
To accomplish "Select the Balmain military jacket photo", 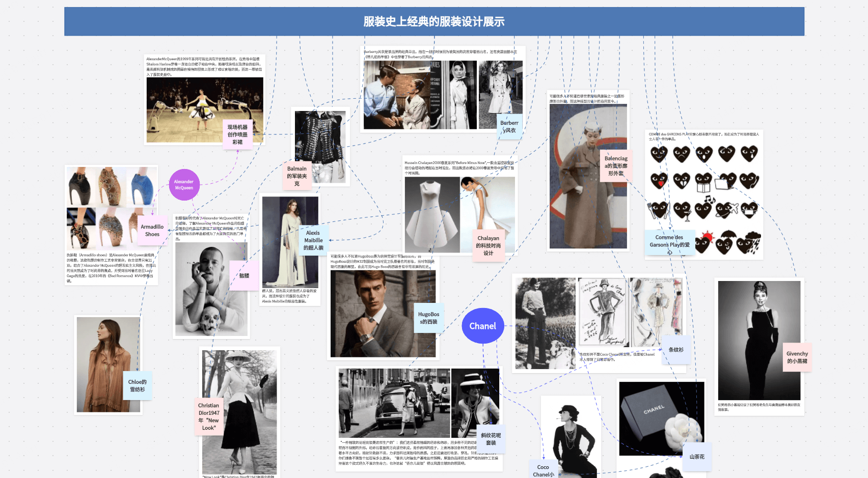I will [x=320, y=147].
